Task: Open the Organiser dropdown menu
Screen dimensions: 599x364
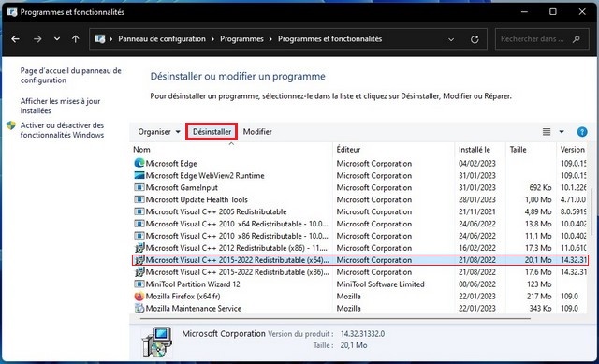Action: [159, 132]
